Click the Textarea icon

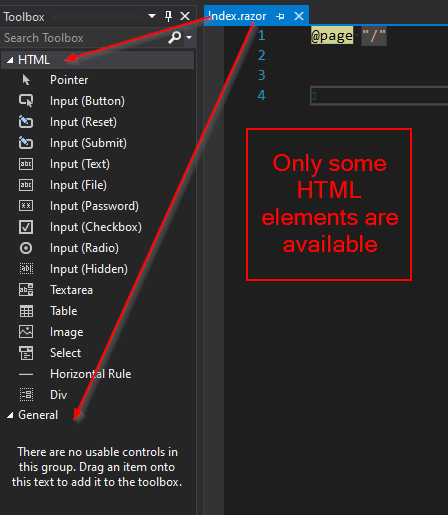click(x=26, y=290)
